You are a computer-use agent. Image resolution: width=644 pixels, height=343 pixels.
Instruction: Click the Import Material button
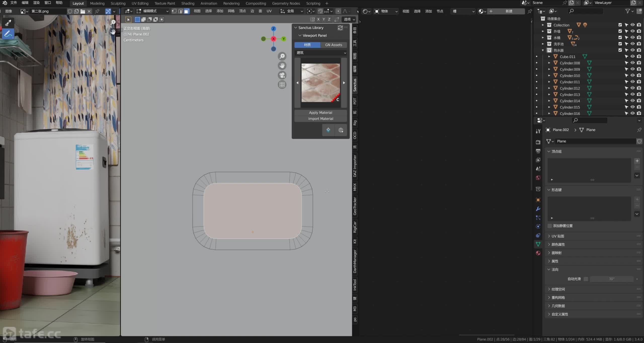point(320,119)
